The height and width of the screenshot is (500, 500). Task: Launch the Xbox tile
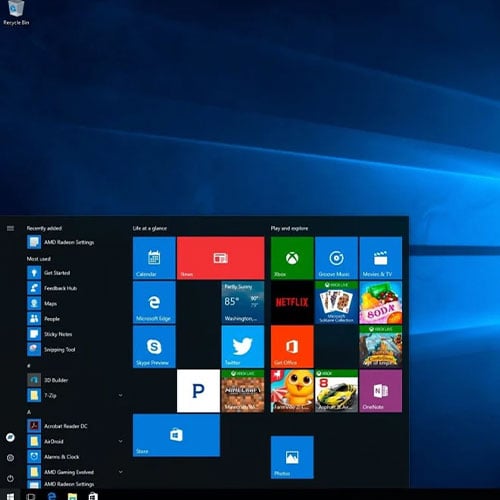point(292,258)
